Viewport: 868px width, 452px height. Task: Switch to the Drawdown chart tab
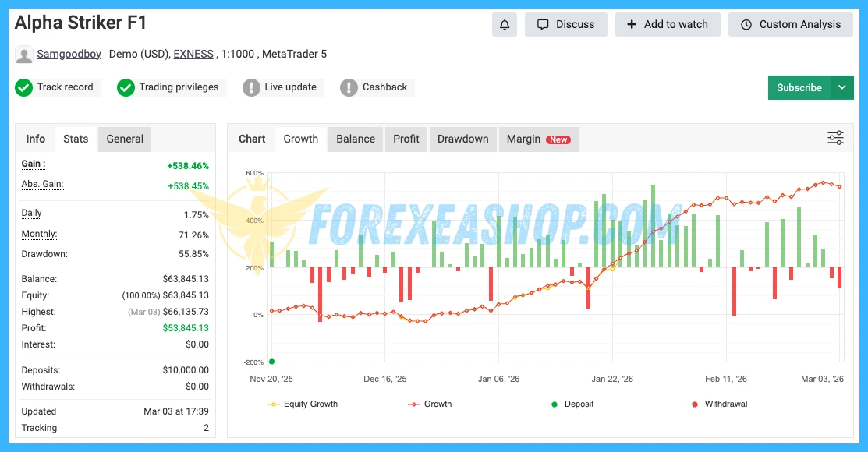coord(462,139)
